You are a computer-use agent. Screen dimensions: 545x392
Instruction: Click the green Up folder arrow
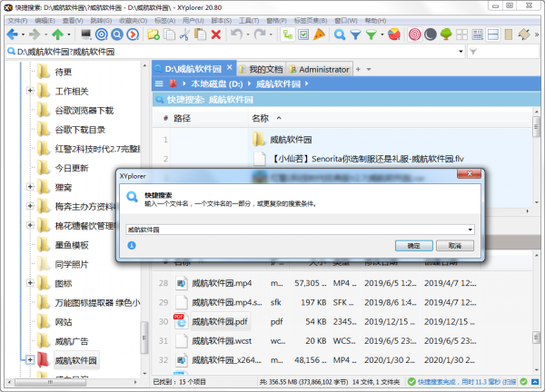click(57, 35)
